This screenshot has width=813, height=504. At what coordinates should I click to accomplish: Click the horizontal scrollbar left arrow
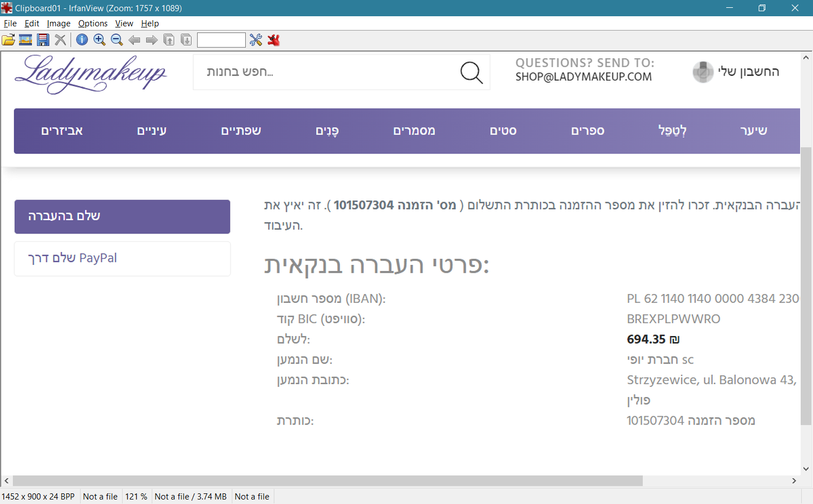[x=6, y=480]
